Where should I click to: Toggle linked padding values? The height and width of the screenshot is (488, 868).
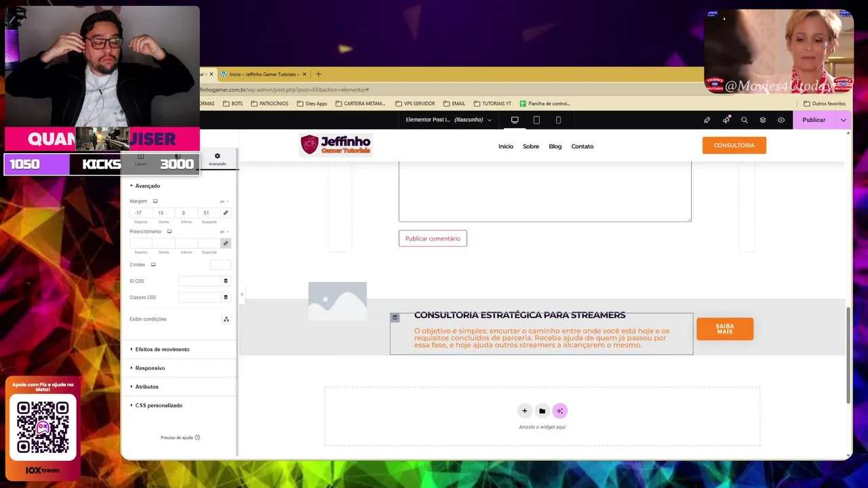pos(226,243)
